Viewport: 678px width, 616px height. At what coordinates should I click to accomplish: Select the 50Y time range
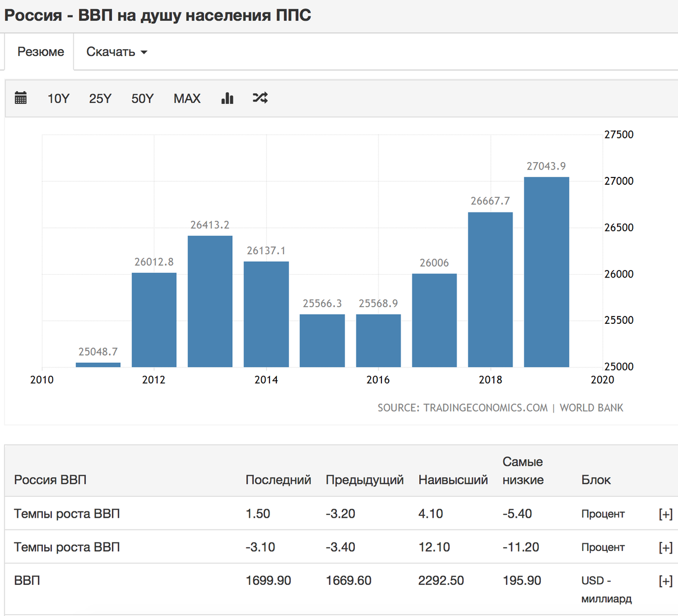click(142, 98)
